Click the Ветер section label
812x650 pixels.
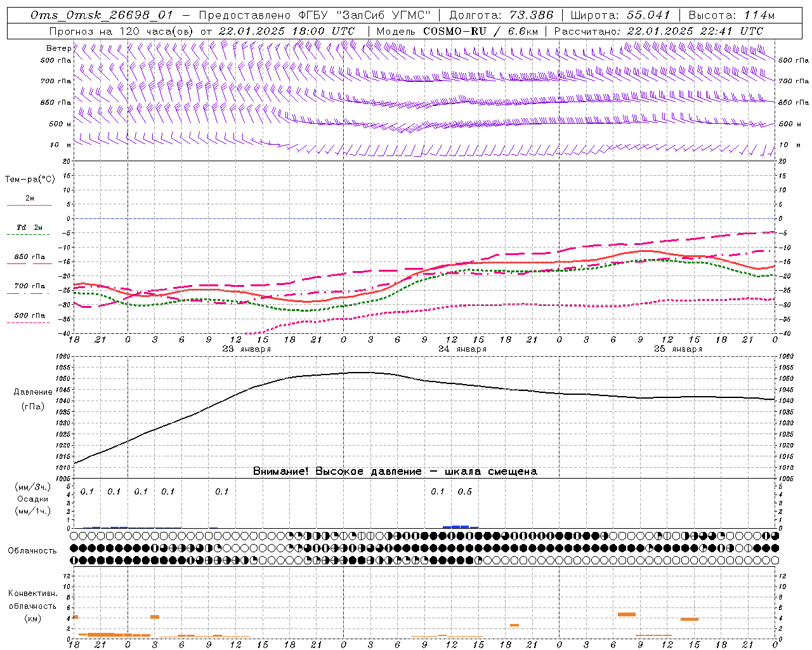[x=58, y=48]
